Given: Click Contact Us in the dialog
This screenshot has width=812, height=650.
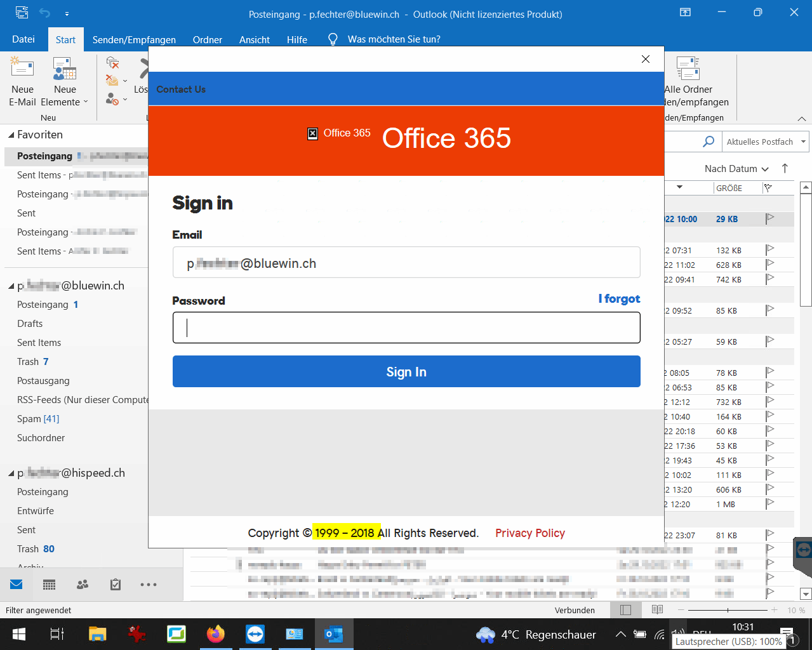Looking at the screenshot, I should pyautogui.click(x=181, y=90).
